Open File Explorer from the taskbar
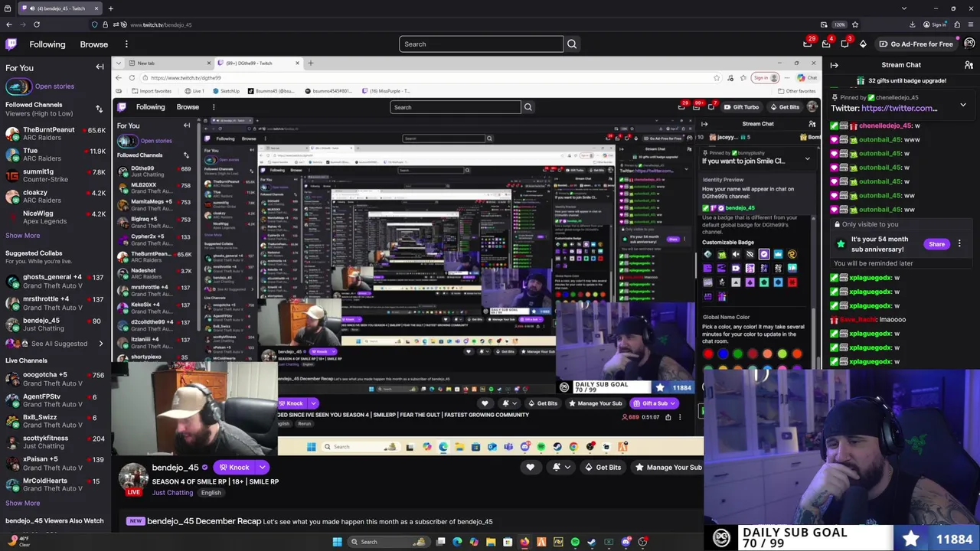This screenshot has width=980, height=551. [x=491, y=542]
